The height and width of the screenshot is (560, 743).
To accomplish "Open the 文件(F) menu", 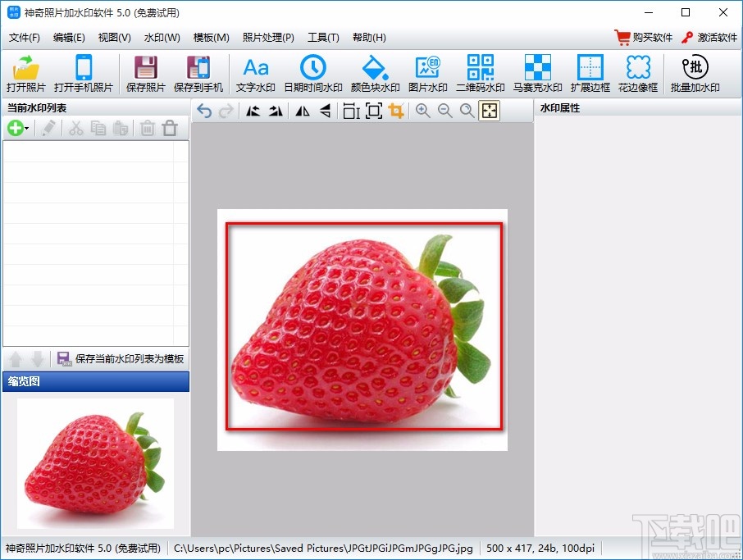I will coord(24,38).
